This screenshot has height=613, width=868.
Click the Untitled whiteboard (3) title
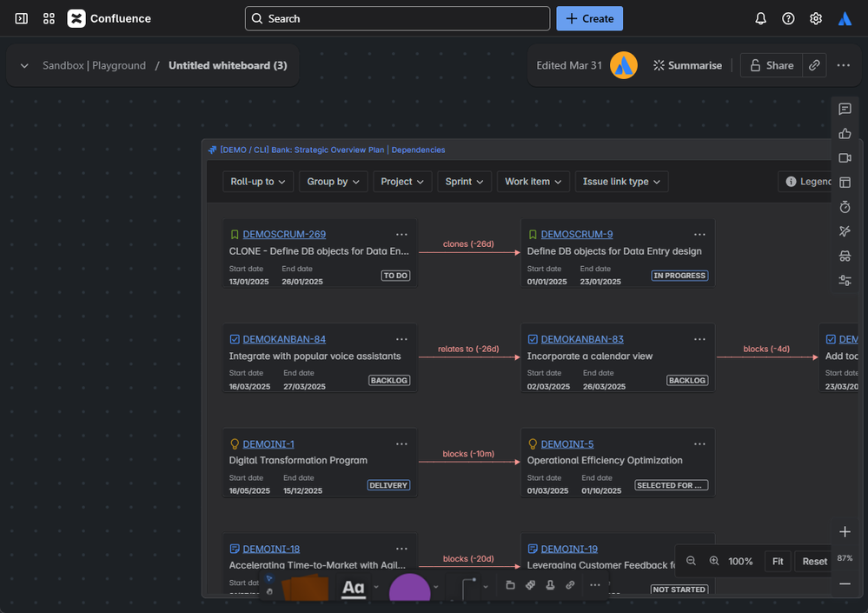pyautogui.click(x=228, y=65)
